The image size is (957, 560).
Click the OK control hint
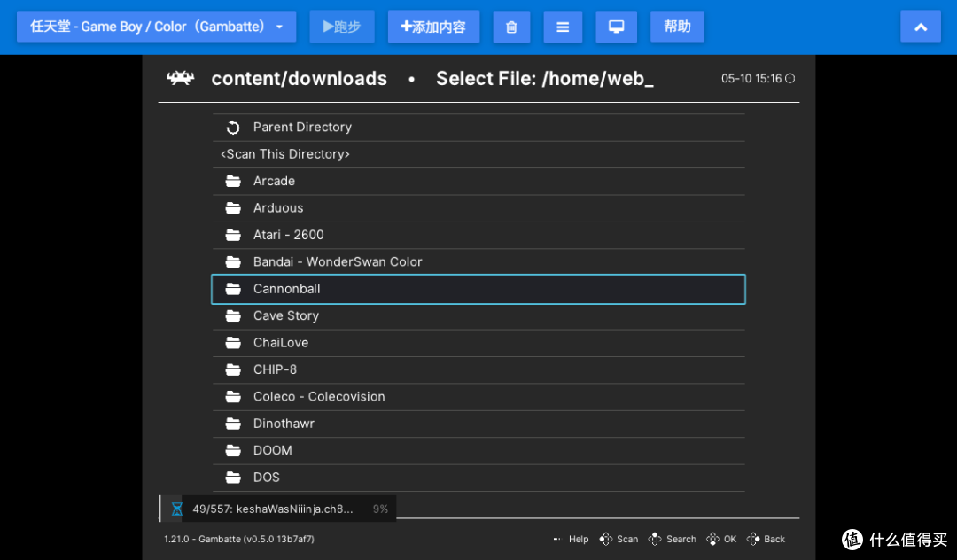pyautogui.click(x=721, y=540)
